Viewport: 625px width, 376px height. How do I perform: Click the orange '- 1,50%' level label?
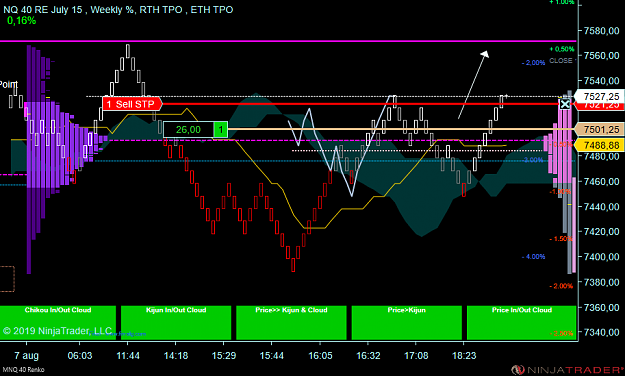pyautogui.click(x=561, y=238)
